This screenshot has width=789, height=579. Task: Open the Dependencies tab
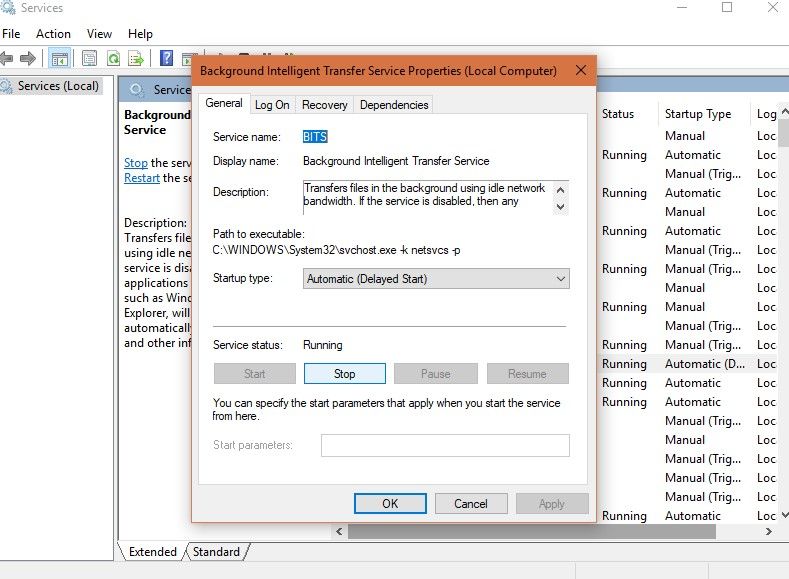point(394,105)
